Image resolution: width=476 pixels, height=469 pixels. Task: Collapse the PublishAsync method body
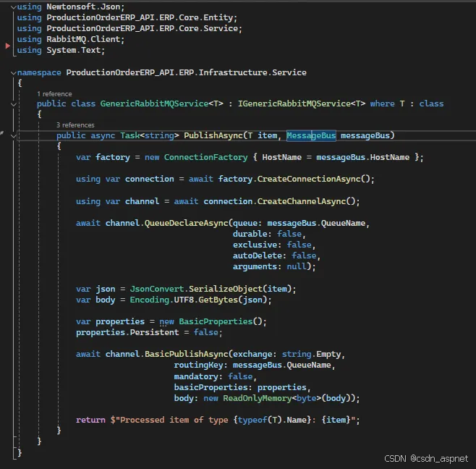click(x=13, y=136)
